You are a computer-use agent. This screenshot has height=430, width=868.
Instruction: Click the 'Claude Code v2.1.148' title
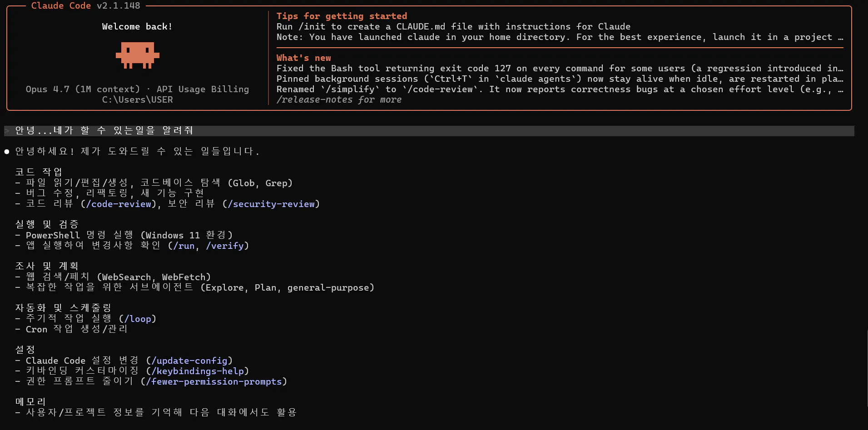pos(85,5)
